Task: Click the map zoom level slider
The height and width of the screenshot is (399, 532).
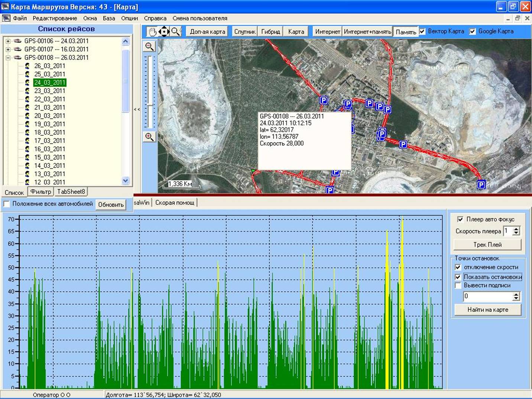Action: (149, 105)
